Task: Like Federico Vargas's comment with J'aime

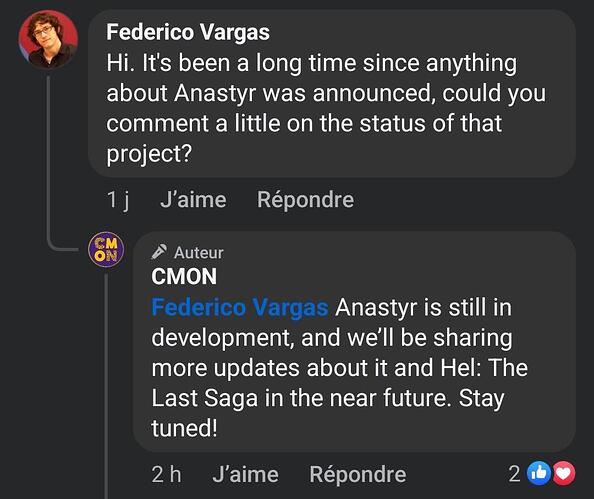Action: [193, 200]
